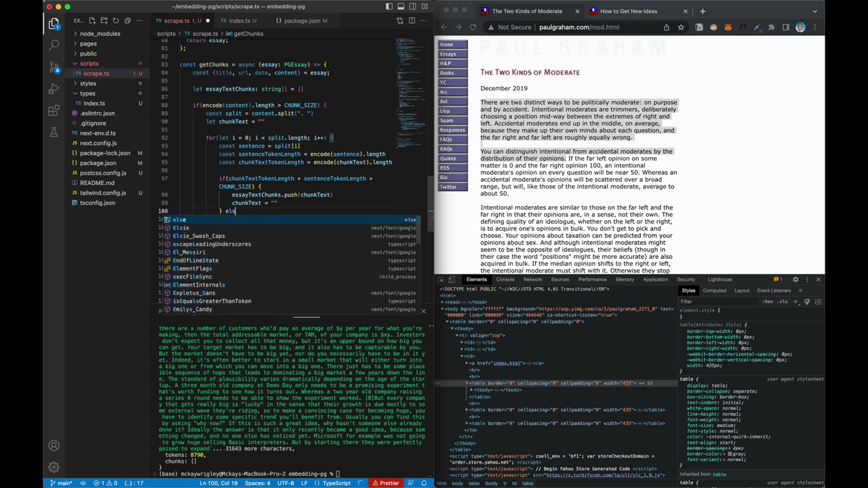Click the share icon in address bar

click(x=667, y=28)
